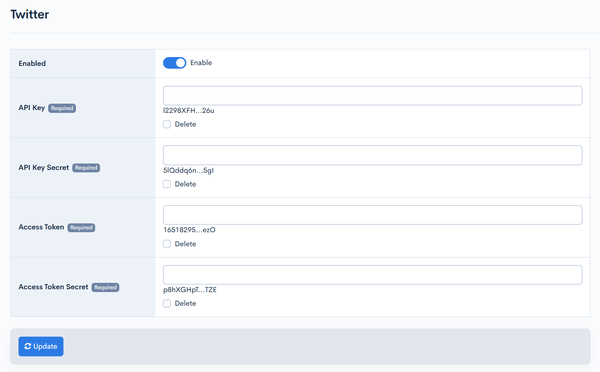600x372 pixels.
Task: Focus the API Key Secret input field
Action: pyautogui.click(x=373, y=155)
